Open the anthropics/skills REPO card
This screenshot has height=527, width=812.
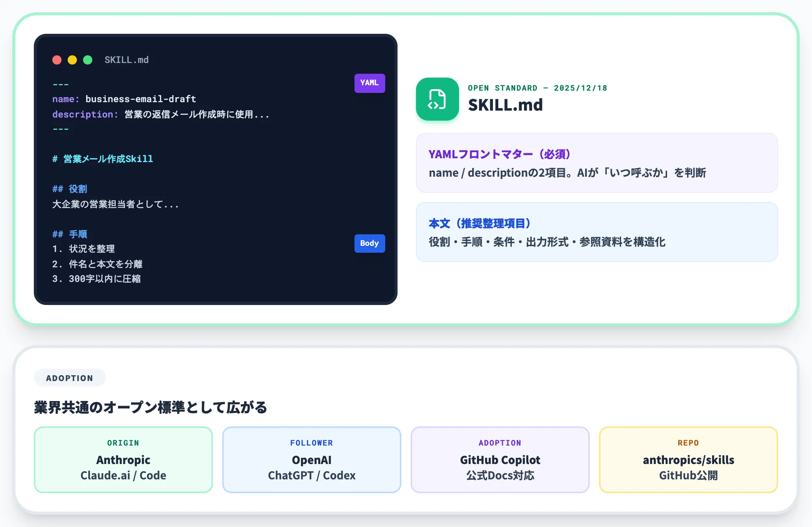coord(689,460)
